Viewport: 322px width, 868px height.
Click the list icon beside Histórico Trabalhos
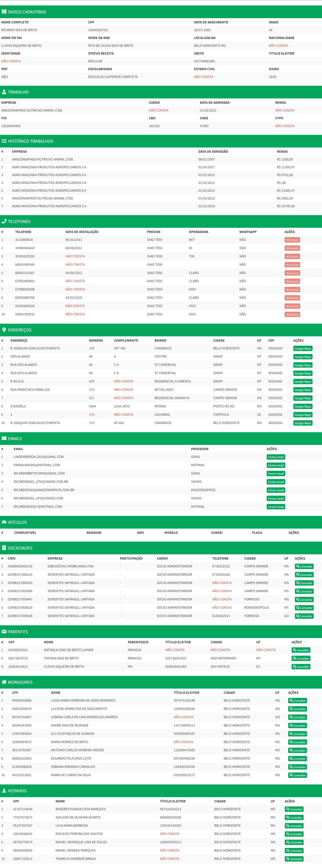click(4, 141)
